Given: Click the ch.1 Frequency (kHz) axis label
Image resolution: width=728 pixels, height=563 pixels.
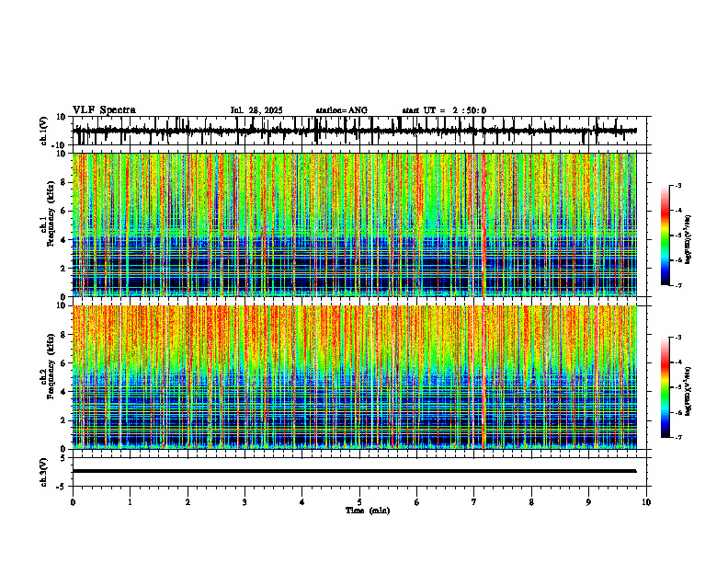Looking at the screenshot, I should [x=48, y=213].
